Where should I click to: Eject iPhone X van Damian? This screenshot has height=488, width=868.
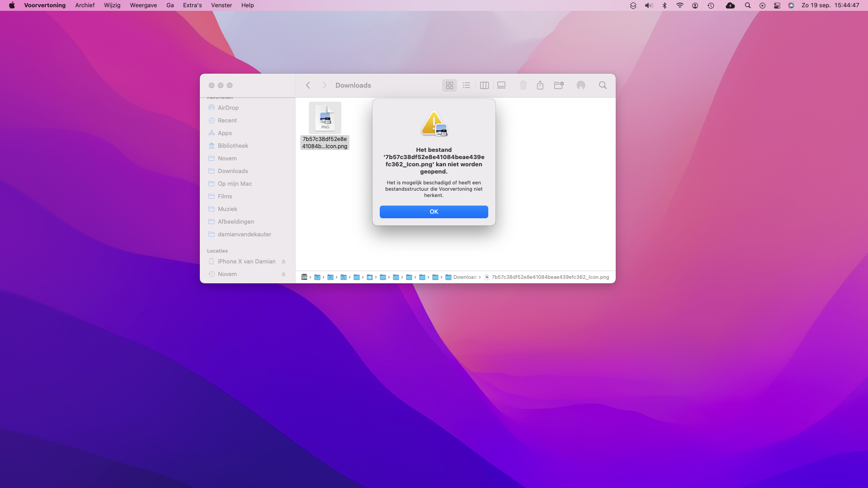[283, 262]
